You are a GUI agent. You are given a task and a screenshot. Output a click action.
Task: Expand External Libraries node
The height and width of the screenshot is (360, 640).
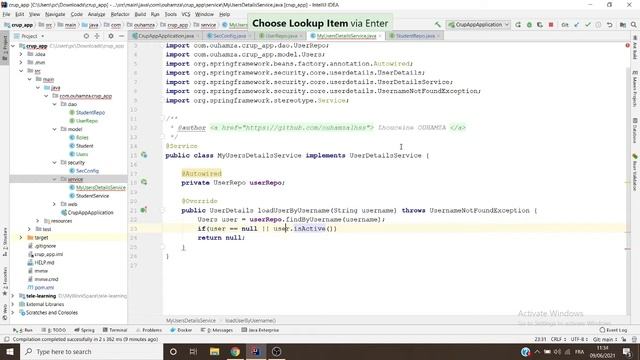click(13, 304)
